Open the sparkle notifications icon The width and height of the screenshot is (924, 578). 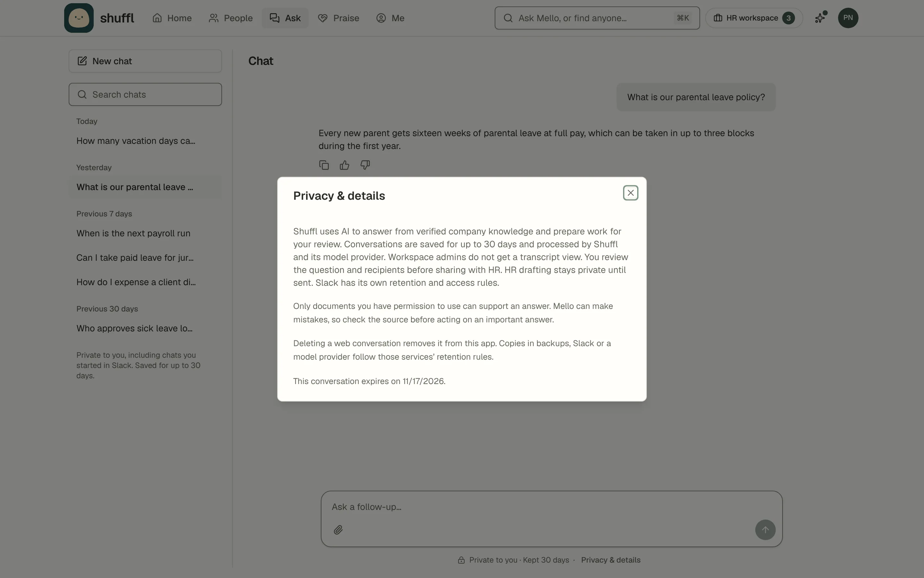tap(820, 18)
